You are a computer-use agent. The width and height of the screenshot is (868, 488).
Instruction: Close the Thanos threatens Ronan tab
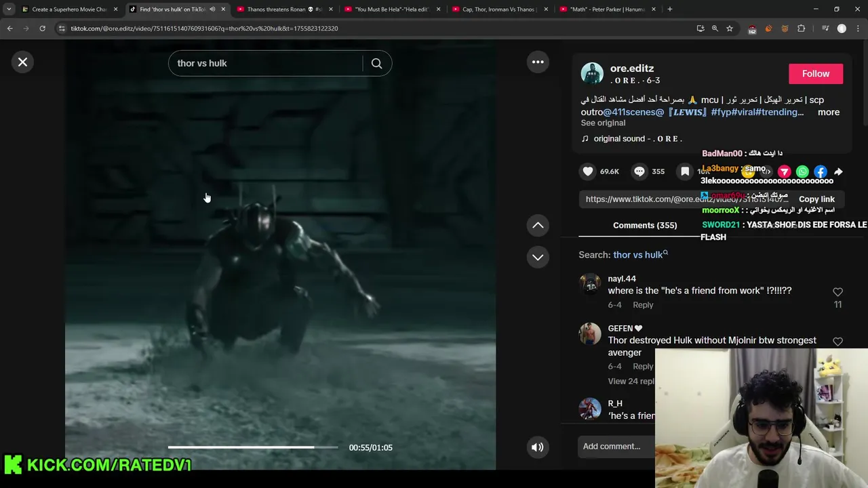(x=331, y=9)
